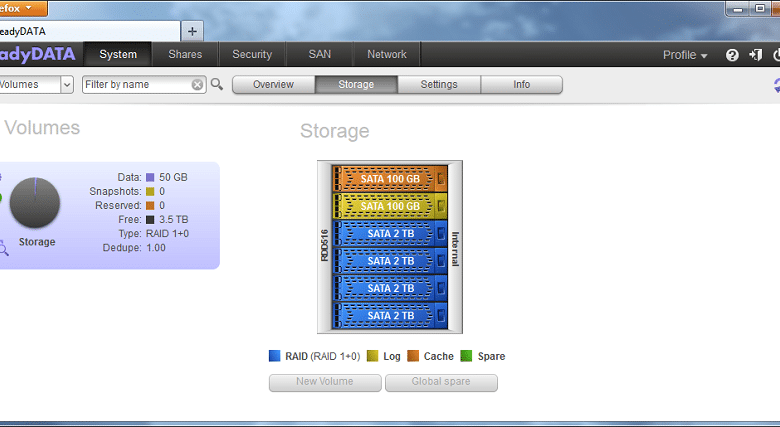Click the orange Cache legend swatch
780x427 pixels.
pos(413,356)
